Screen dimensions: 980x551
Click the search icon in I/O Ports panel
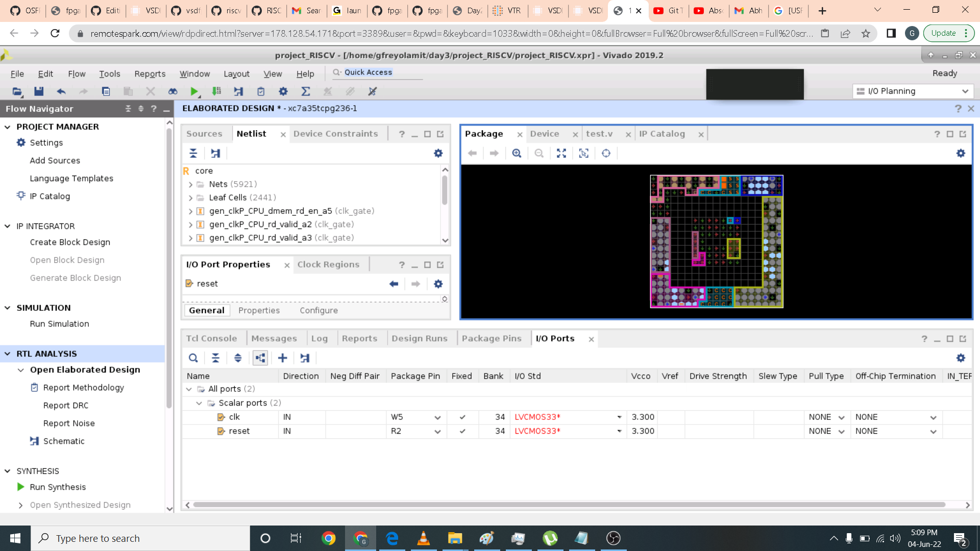193,358
